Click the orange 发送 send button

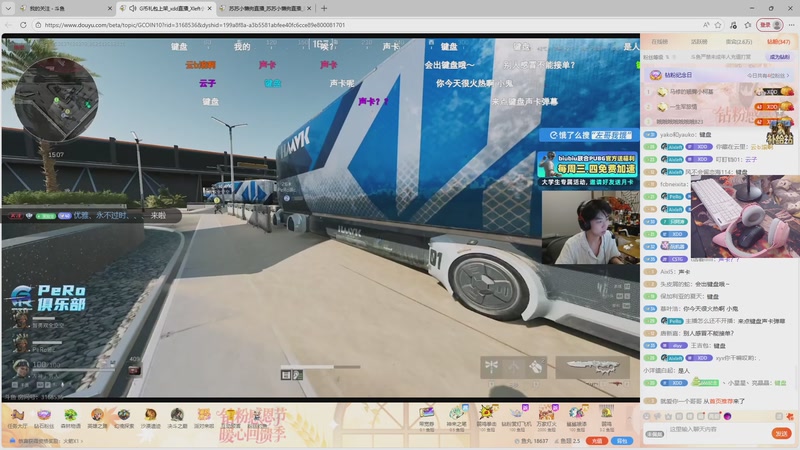(x=781, y=433)
